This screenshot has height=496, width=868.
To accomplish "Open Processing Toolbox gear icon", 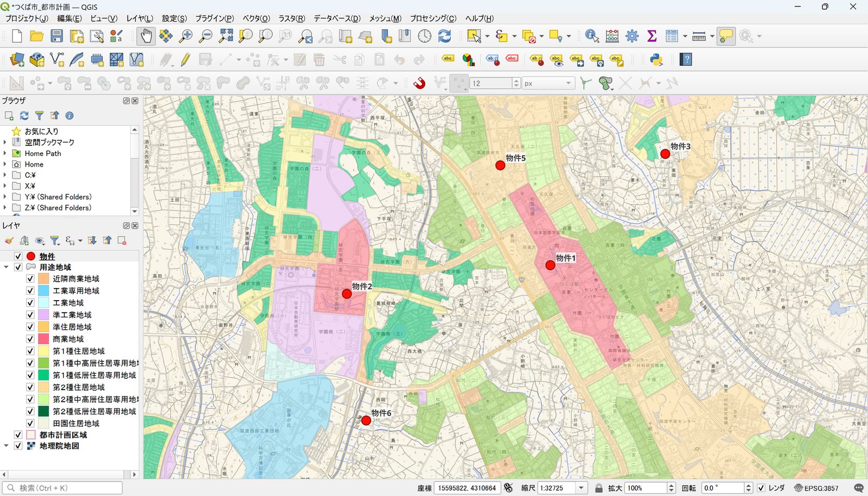I will pyautogui.click(x=632, y=36).
